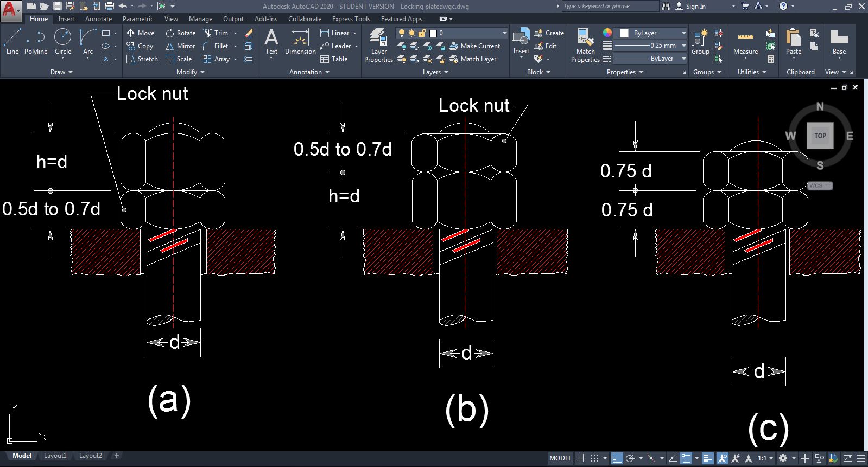The image size is (868, 467).
Task: Toggle lineweight display in status bar
Action: click(707, 458)
